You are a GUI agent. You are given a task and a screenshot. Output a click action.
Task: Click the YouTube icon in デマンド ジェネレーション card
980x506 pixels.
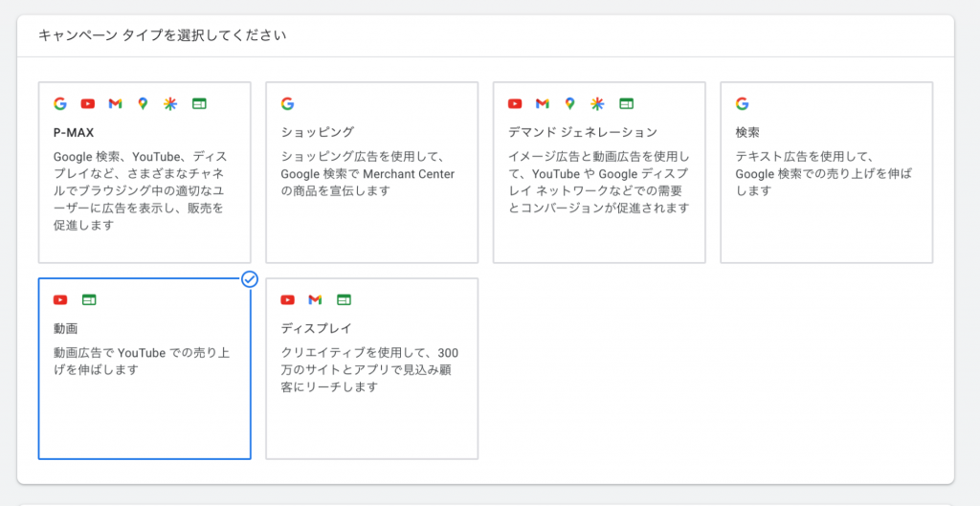point(515,103)
